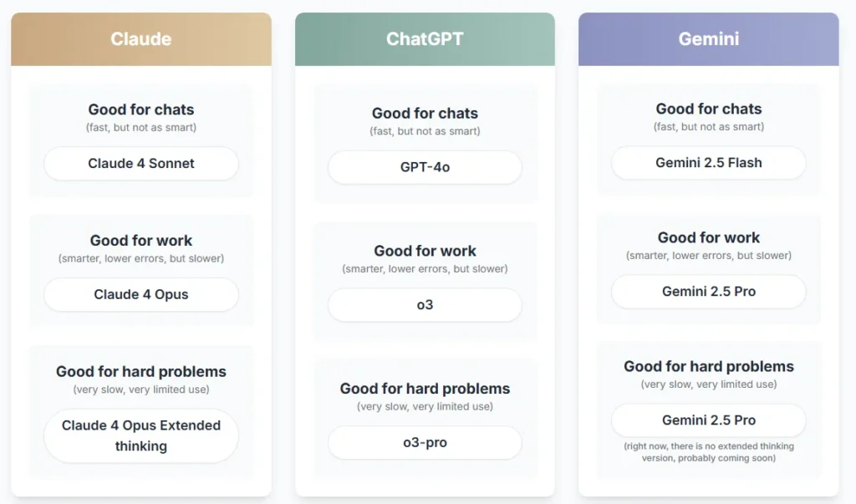Choose the Claude 4 Sonnet pill
Screen dimensions: 856x504
pyautogui.click(x=140, y=163)
